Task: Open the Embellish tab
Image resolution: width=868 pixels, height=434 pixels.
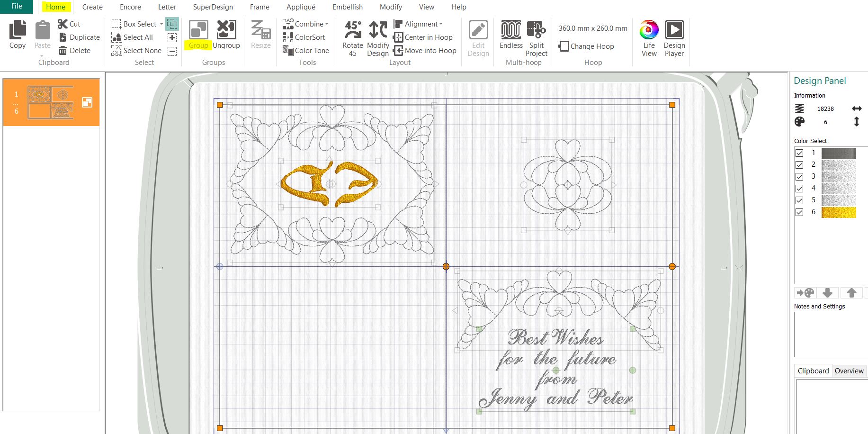Action: coord(348,7)
